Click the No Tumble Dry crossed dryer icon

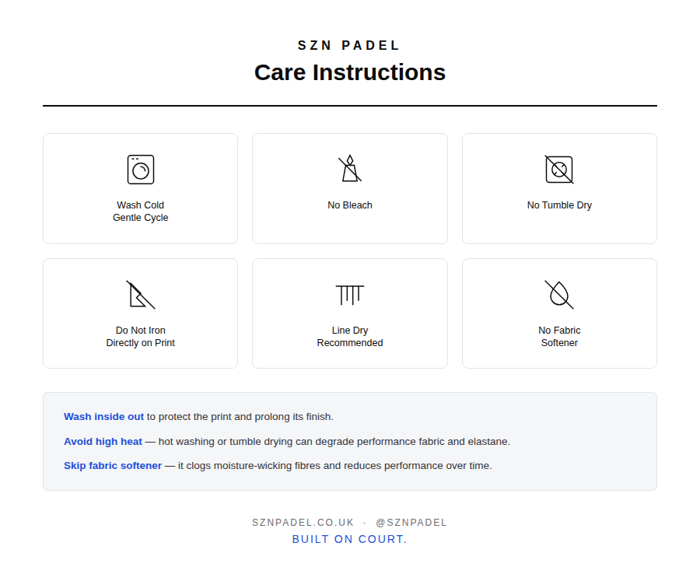pos(559,170)
